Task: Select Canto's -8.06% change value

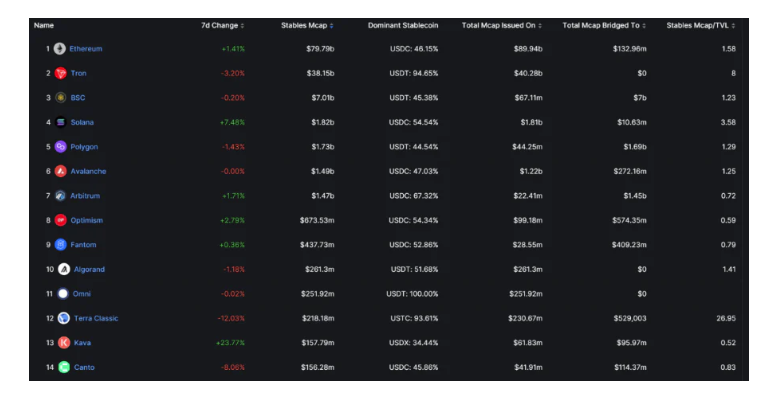Action: [233, 367]
